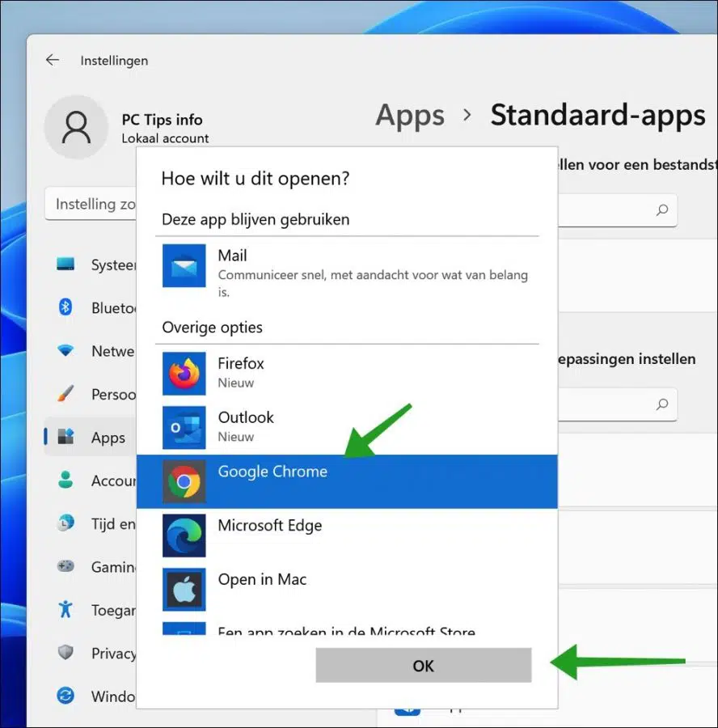Click the PC Tips info account name
The height and width of the screenshot is (728, 718).
point(162,120)
